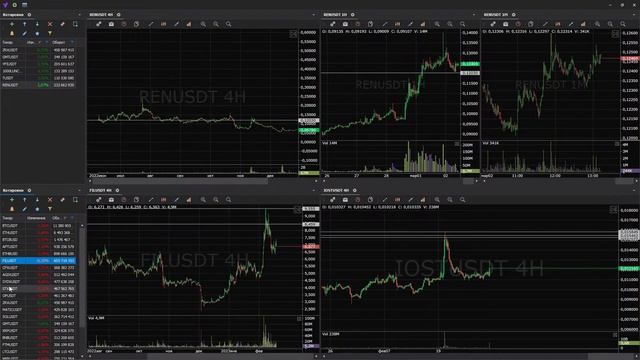Click the pencil edit icon in lower watchlist toolbar
This screenshot has width=640, height=360.
pyautogui.click(x=24, y=209)
